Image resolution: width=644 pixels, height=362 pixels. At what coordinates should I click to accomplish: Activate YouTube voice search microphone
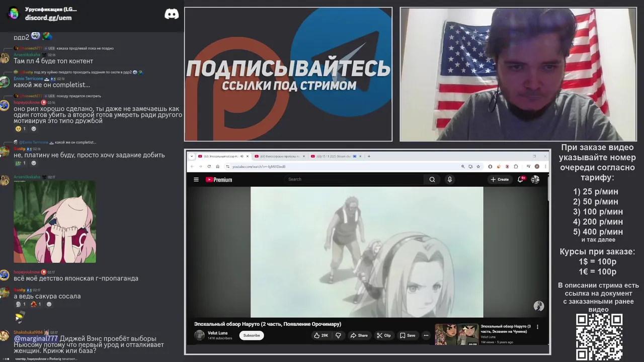[450, 179]
